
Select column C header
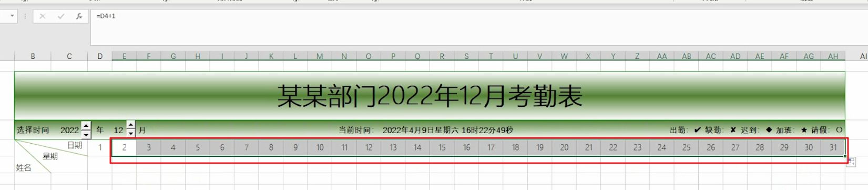(69, 56)
